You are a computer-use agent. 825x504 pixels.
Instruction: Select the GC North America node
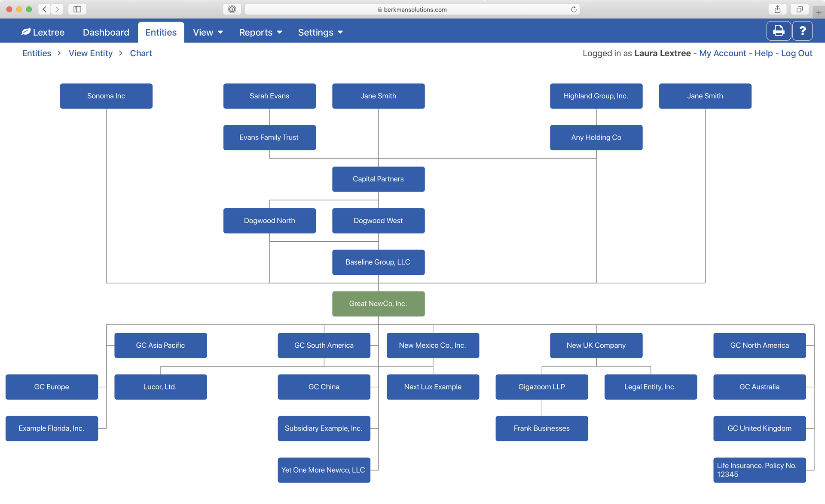coord(759,346)
